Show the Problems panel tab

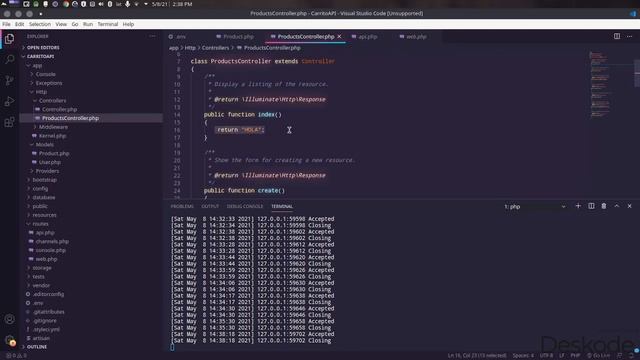point(182,207)
